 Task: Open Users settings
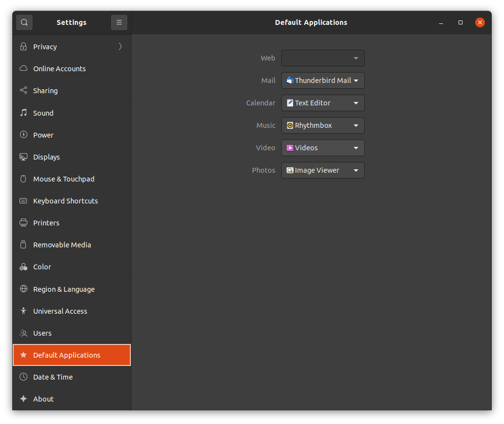point(72,333)
